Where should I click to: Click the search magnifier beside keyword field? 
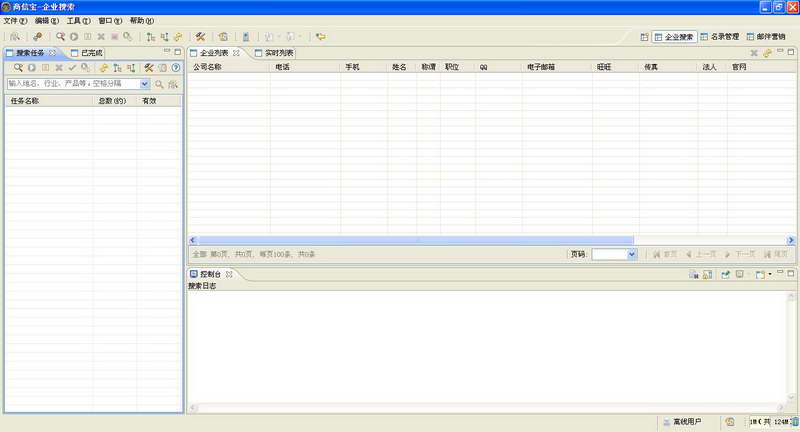159,84
